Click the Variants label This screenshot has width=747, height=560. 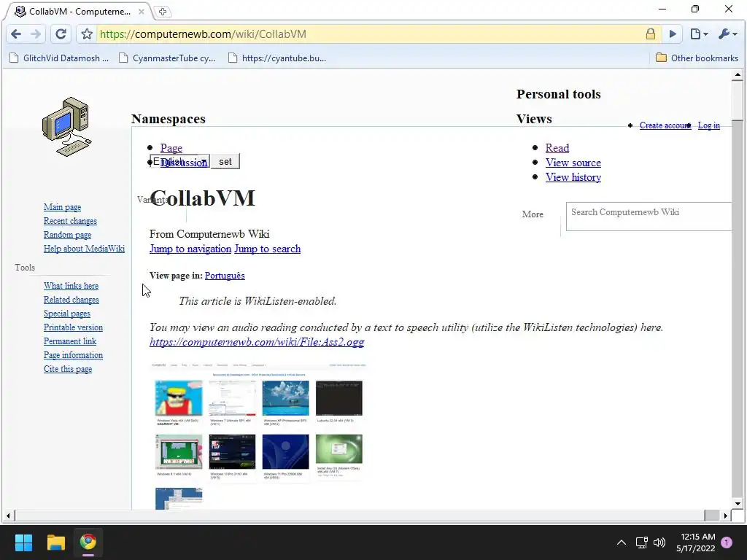pyautogui.click(x=152, y=200)
